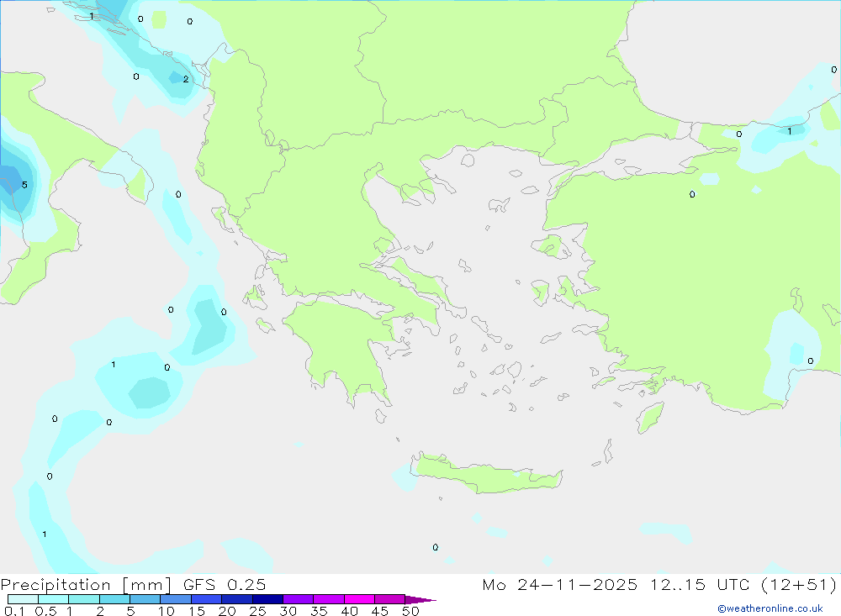Screen dimensions: 841x616
Task: Choose the blue legend swatch between 10 and 15
Action: [176, 599]
